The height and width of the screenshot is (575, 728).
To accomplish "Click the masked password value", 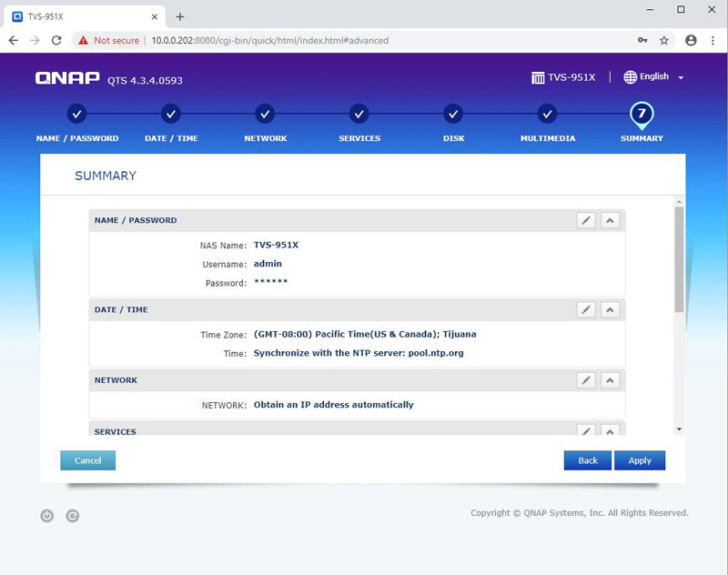I will tap(271, 282).
